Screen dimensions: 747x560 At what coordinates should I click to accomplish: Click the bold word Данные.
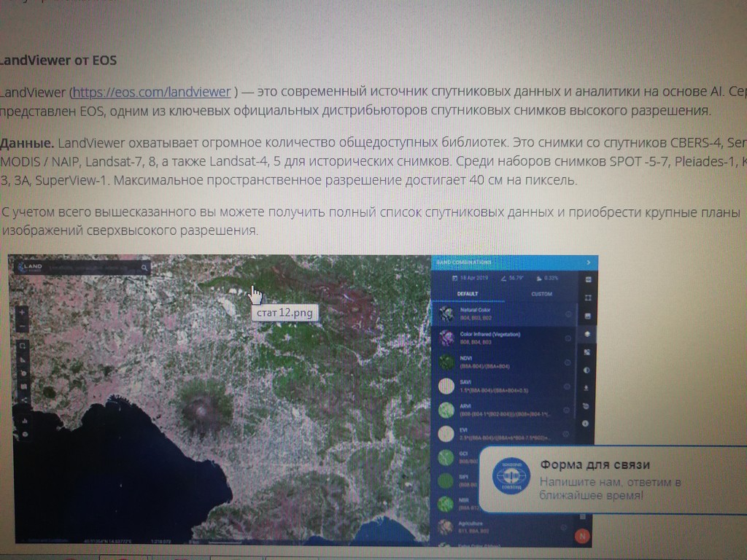tap(27, 143)
